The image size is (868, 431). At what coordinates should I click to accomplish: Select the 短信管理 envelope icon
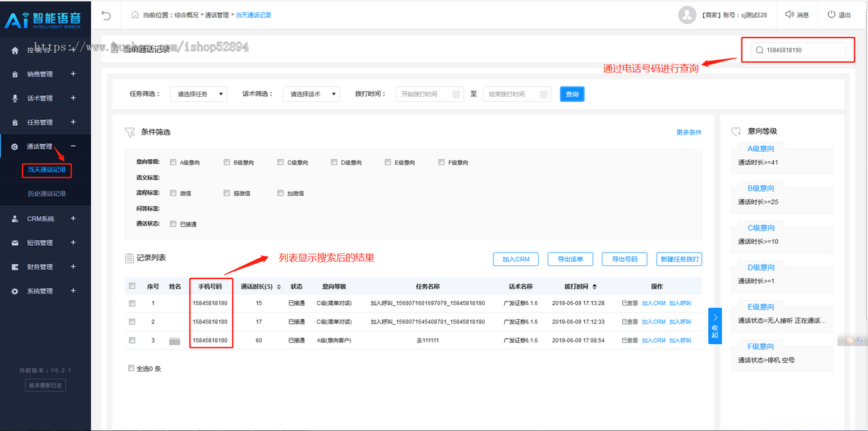15,243
